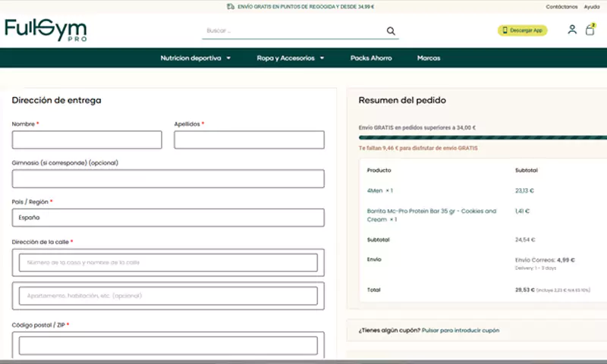Open the Contáctanos link
Image resolution: width=607 pixels, height=364 pixels.
[561, 7]
